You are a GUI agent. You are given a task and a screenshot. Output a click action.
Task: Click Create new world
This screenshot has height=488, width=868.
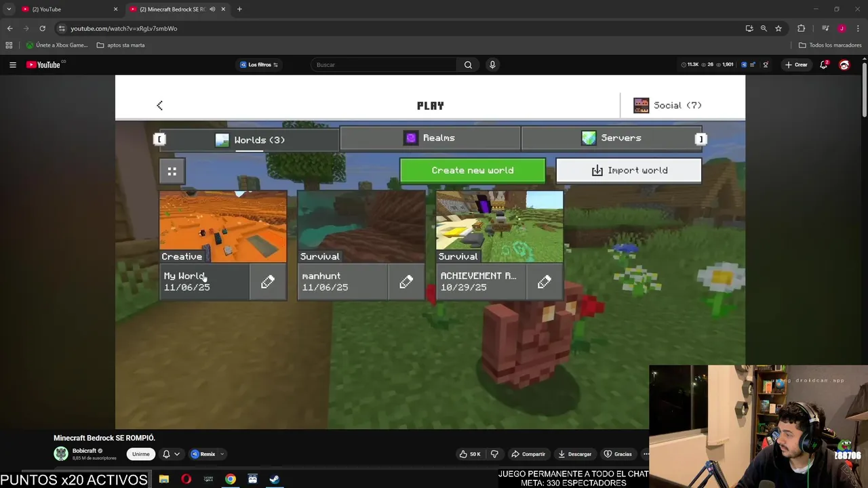click(x=473, y=170)
